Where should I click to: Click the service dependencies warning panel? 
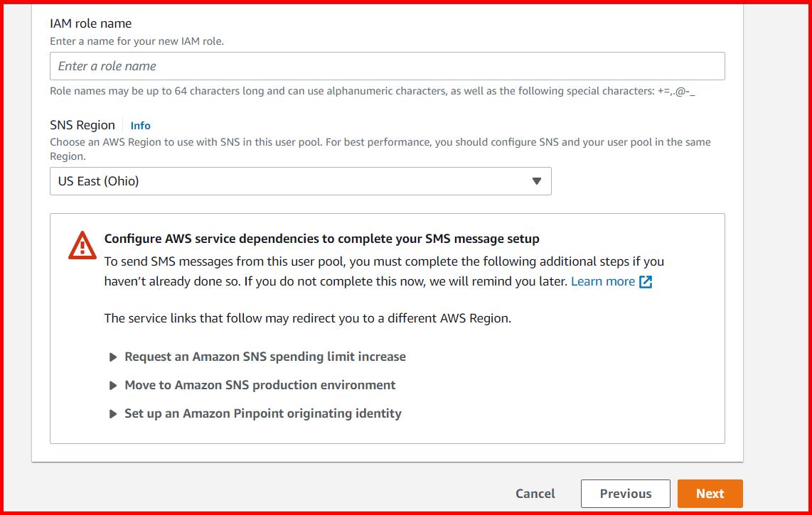coord(388,327)
